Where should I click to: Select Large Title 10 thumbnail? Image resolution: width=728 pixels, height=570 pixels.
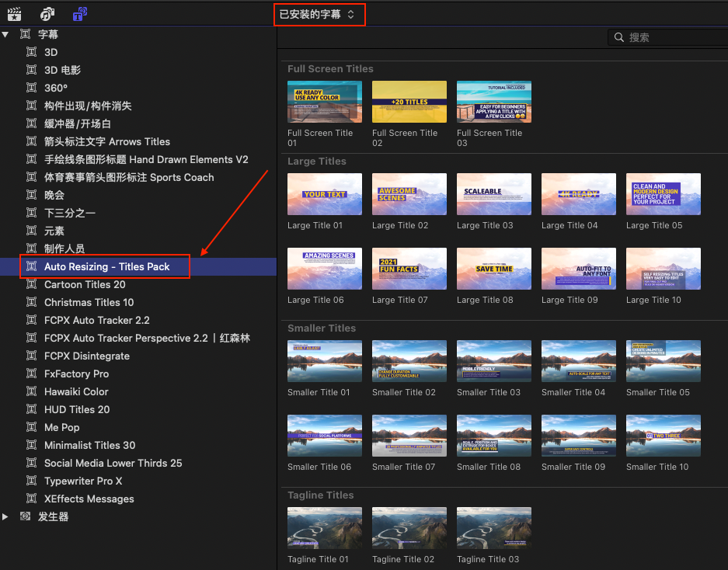664,269
